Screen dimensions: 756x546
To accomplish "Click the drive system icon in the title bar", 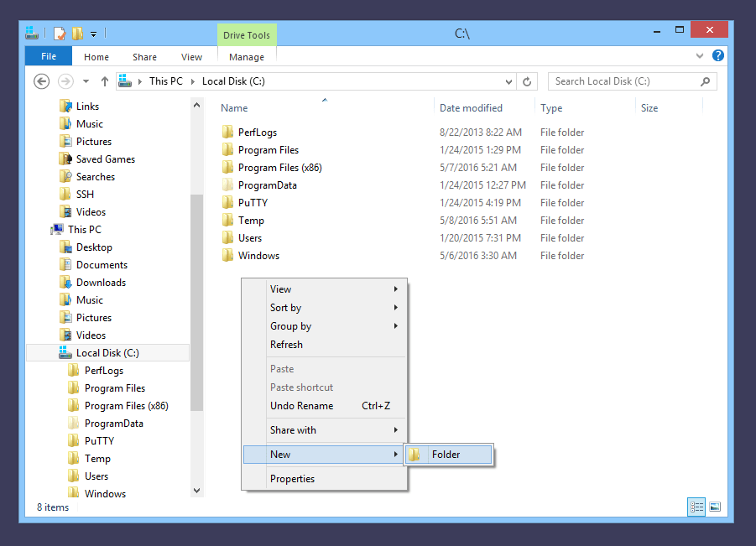I will click(x=32, y=33).
